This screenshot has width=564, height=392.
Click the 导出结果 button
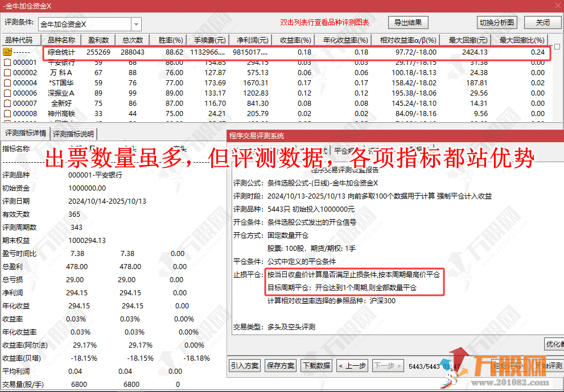point(407,23)
